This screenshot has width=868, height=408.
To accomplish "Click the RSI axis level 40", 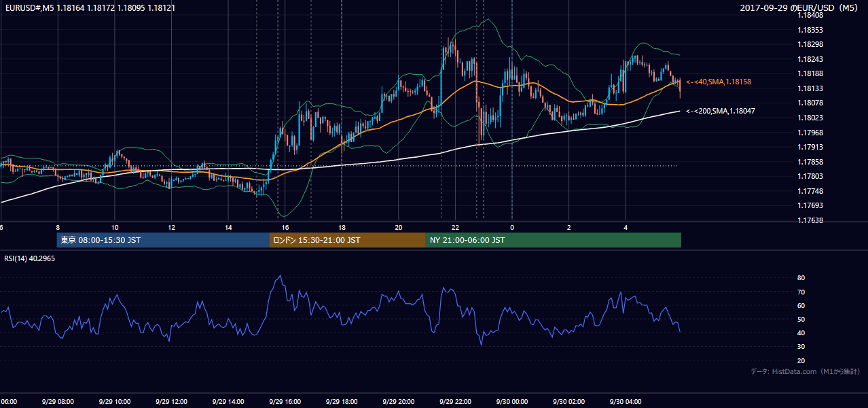I will coord(801,333).
